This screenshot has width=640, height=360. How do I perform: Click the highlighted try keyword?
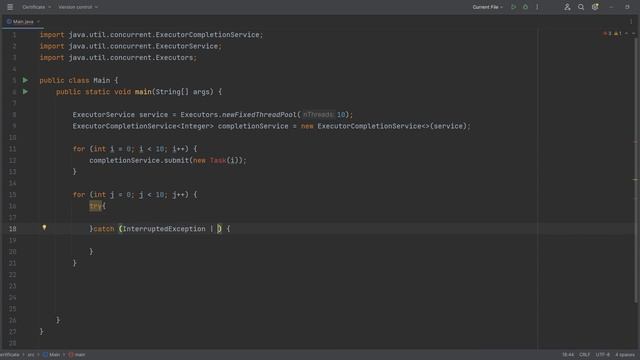(95, 206)
